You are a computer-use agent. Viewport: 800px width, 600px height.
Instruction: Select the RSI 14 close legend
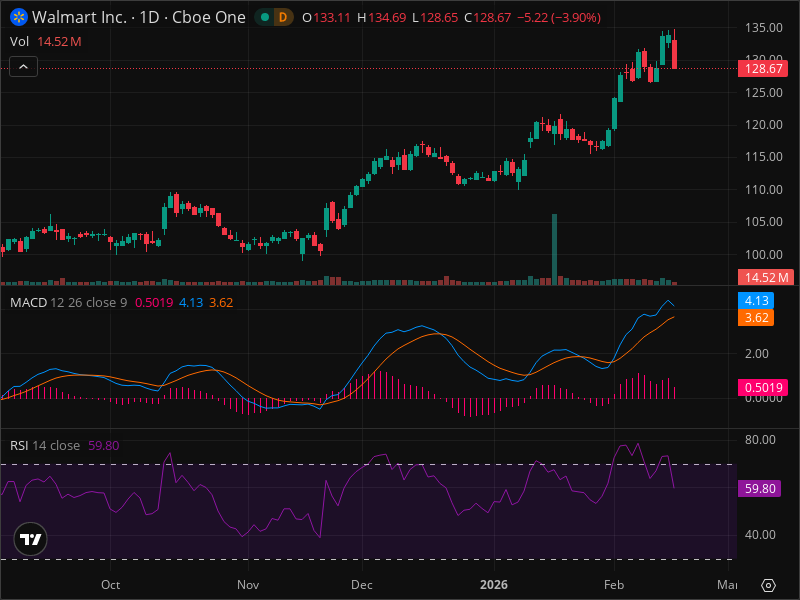tap(45, 445)
